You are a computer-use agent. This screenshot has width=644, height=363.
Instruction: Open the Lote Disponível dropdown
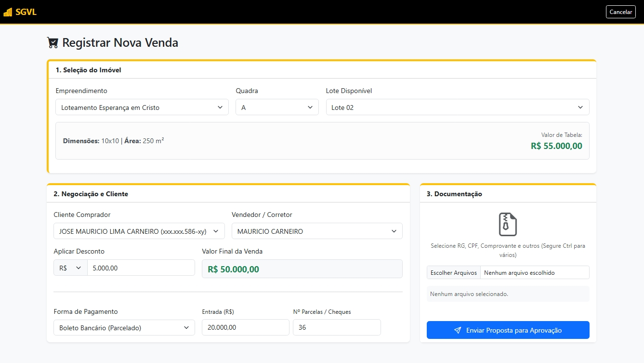click(457, 108)
